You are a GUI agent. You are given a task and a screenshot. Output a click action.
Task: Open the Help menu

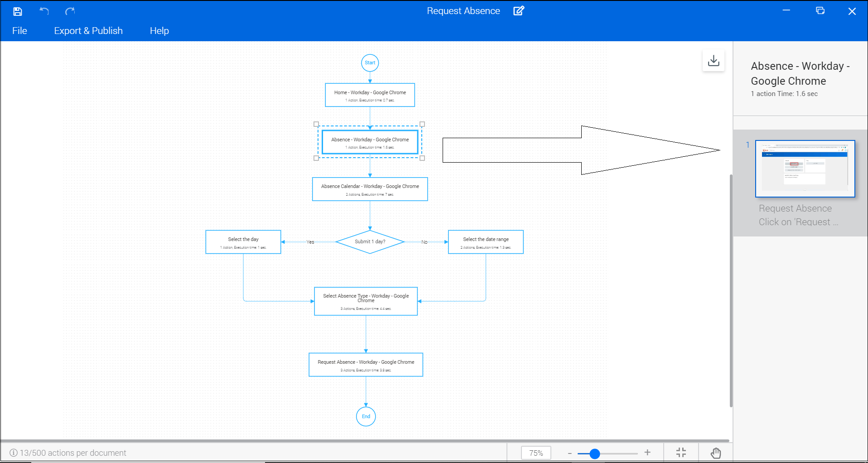coord(159,30)
